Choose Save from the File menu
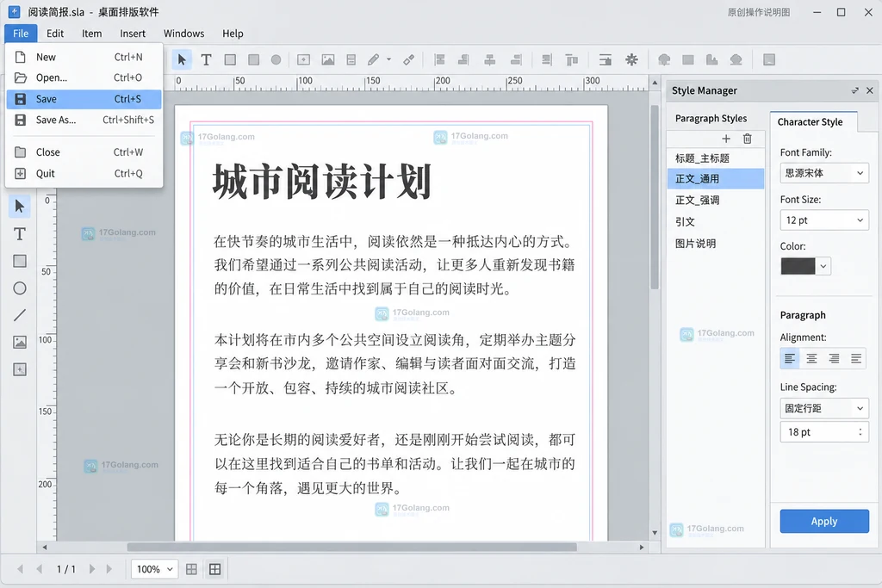Viewport: 882px width, 588px height. (84, 99)
